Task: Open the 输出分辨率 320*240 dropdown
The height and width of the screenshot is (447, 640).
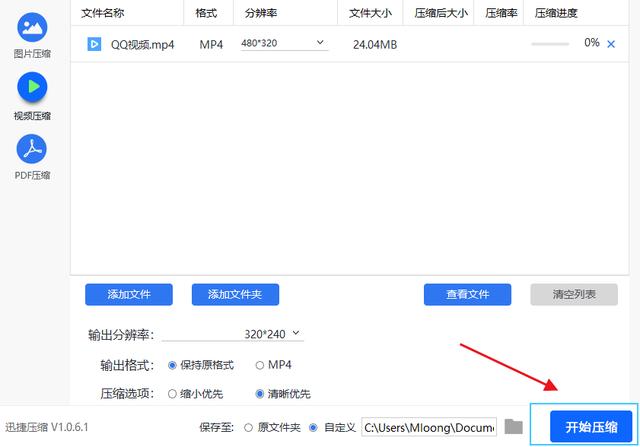Action: point(233,334)
